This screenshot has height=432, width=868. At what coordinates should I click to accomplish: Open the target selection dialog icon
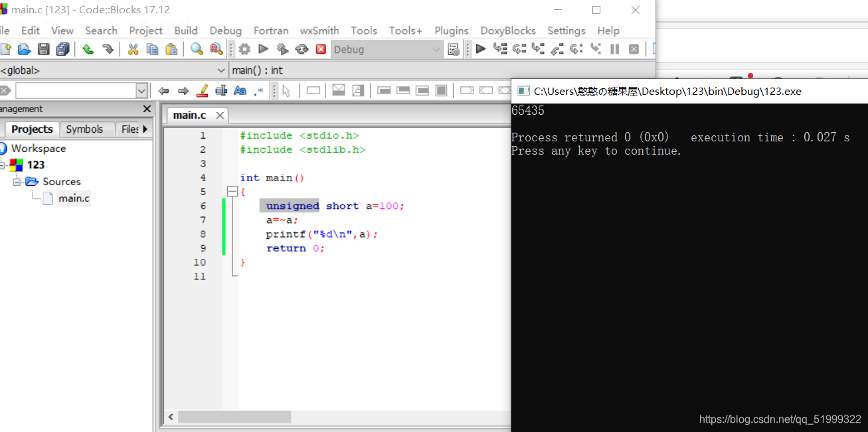(x=454, y=49)
